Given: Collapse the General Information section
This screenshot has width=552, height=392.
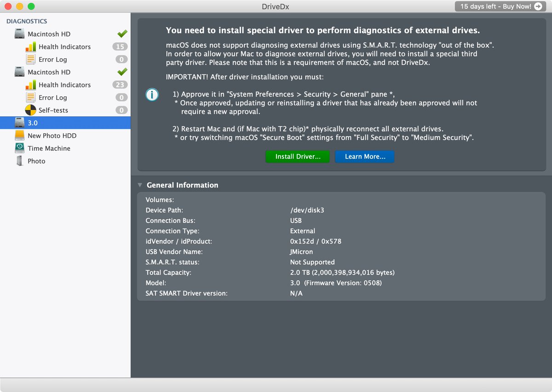Looking at the screenshot, I should coord(139,185).
